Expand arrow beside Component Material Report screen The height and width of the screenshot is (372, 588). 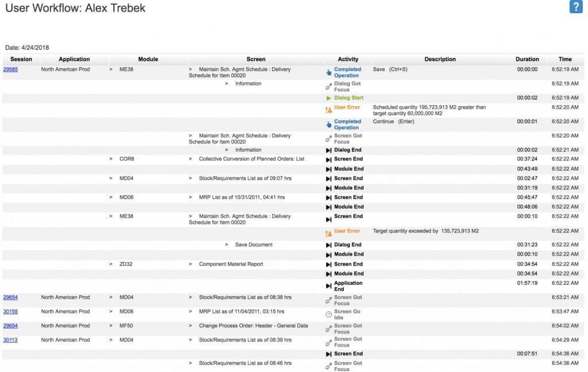tap(191, 264)
